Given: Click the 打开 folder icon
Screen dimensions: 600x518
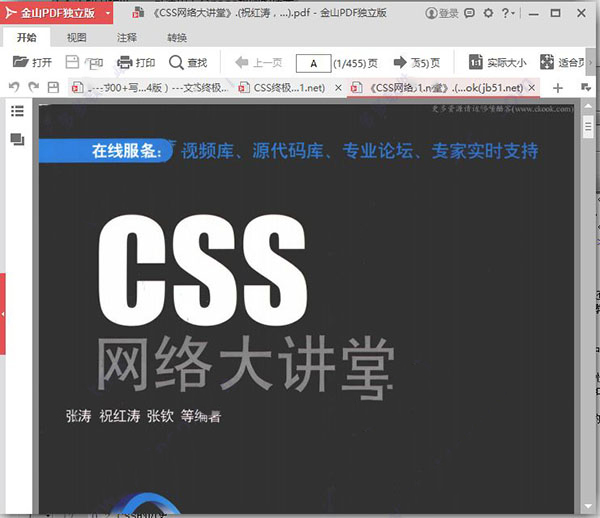Looking at the screenshot, I should click(x=20, y=62).
